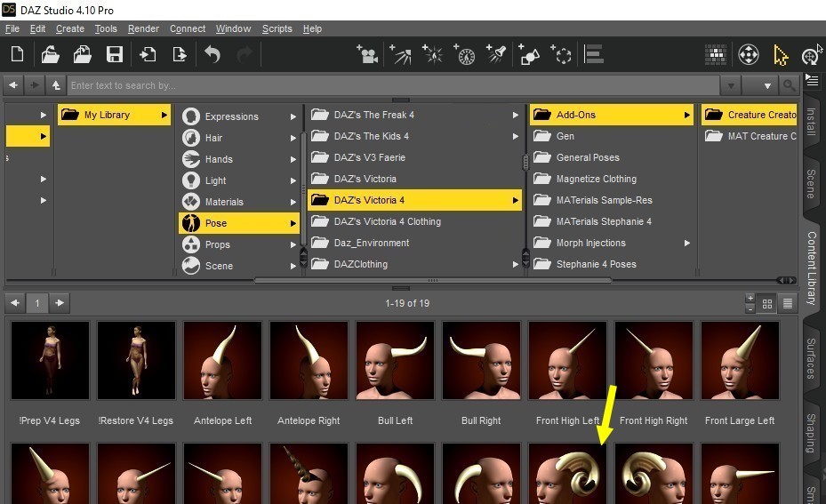Save the scene with the floppy disk icon
The height and width of the screenshot is (504, 826).
coord(115,54)
